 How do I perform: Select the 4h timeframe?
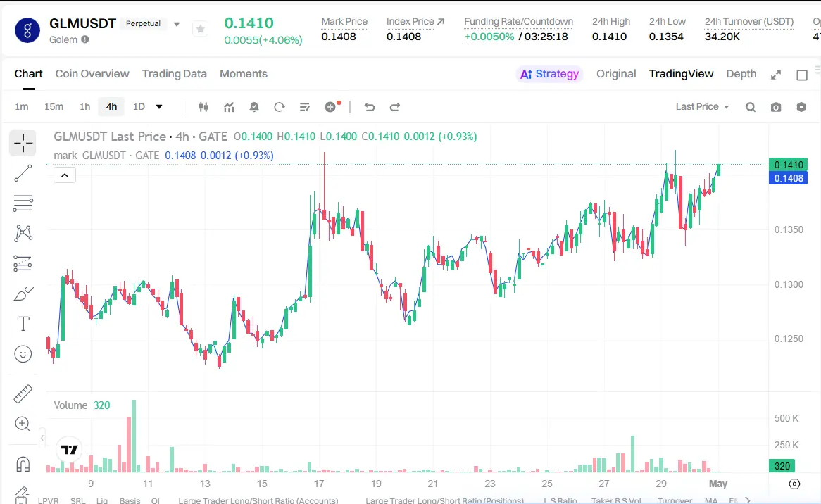(x=111, y=107)
